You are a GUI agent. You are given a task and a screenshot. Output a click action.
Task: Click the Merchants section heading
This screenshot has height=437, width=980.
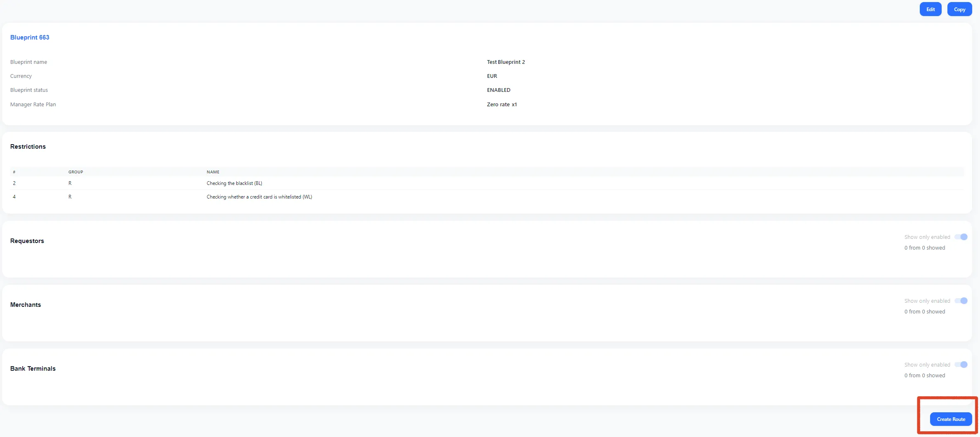click(x=26, y=305)
